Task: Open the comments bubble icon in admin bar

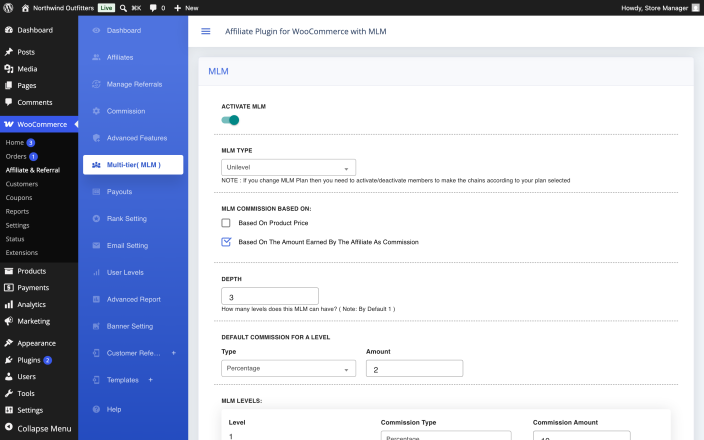Action: tap(153, 8)
